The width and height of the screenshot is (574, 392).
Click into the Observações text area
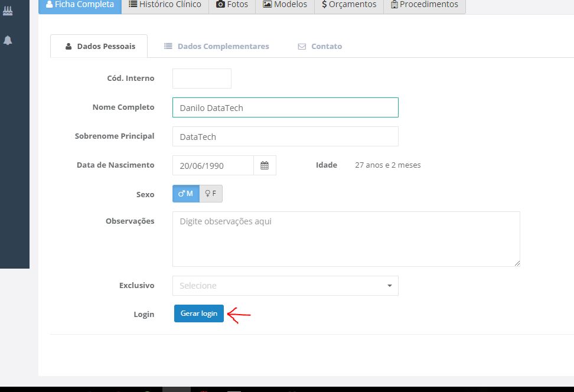[x=345, y=239]
